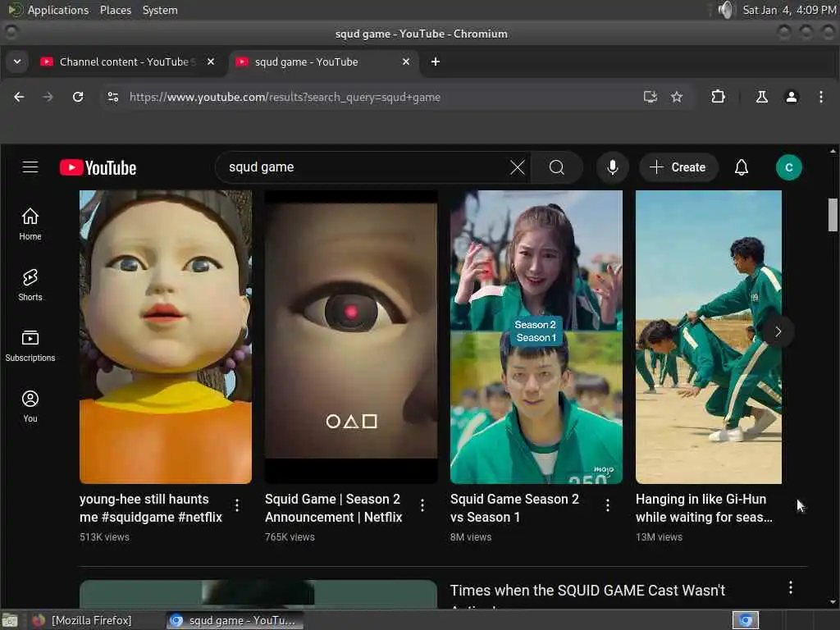Click the browser address bar URL
This screenshot has width=840, height=630.
(285, 97)
